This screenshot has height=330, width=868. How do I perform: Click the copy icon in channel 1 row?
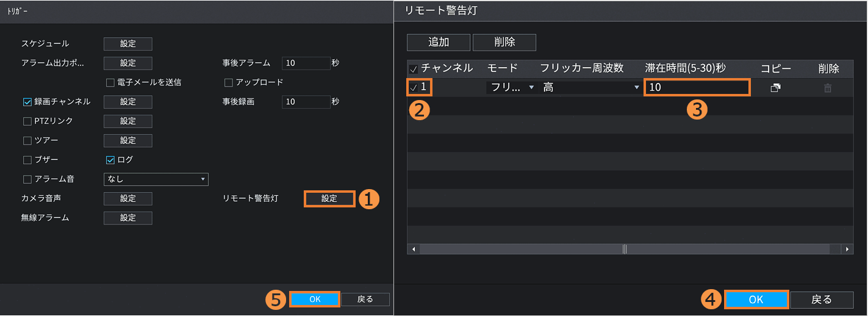coord(775,88)
